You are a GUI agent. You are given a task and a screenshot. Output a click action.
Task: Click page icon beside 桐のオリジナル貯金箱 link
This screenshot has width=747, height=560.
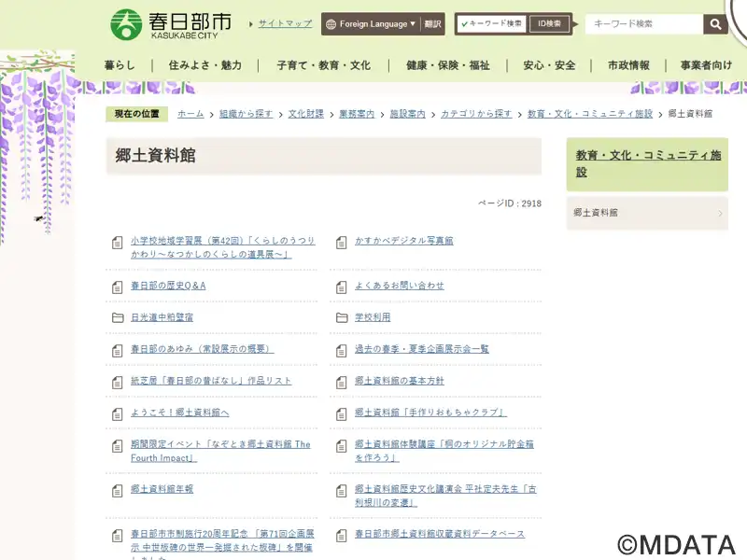pyautogui.click(x=341, y=446)
